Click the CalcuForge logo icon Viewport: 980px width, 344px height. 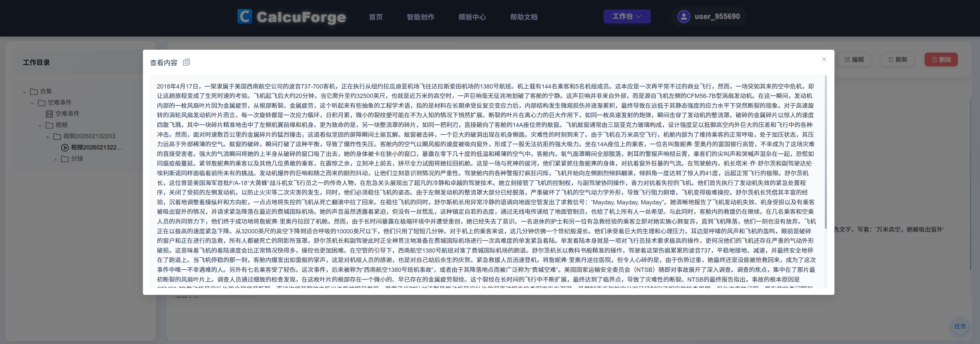click(245, 16)
